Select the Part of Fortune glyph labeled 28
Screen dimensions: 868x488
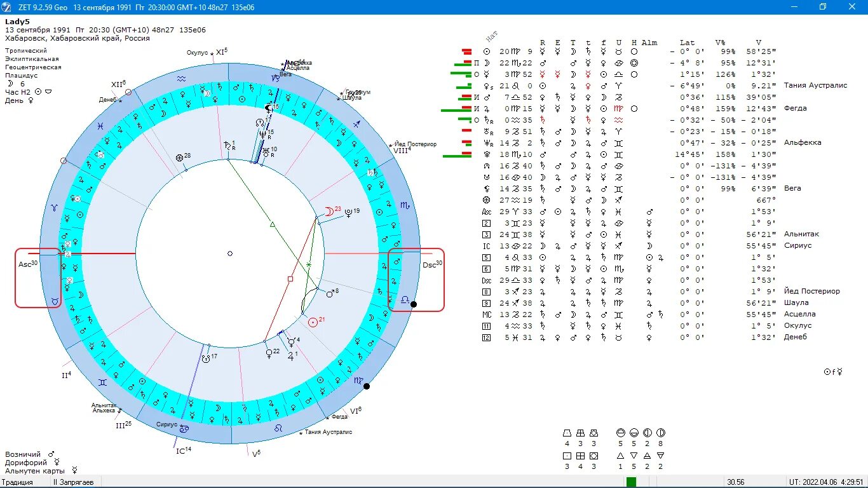coord(179,157)
